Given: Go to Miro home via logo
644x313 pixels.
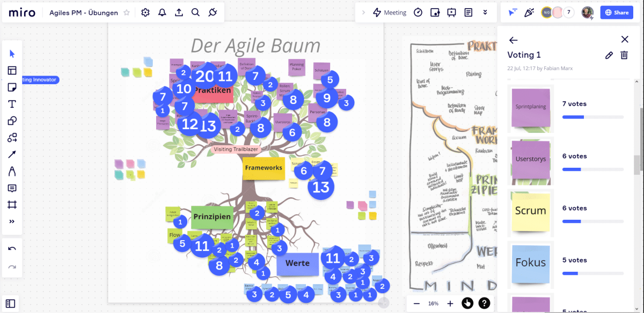Looking at the screenshot, I should point(22,12).
